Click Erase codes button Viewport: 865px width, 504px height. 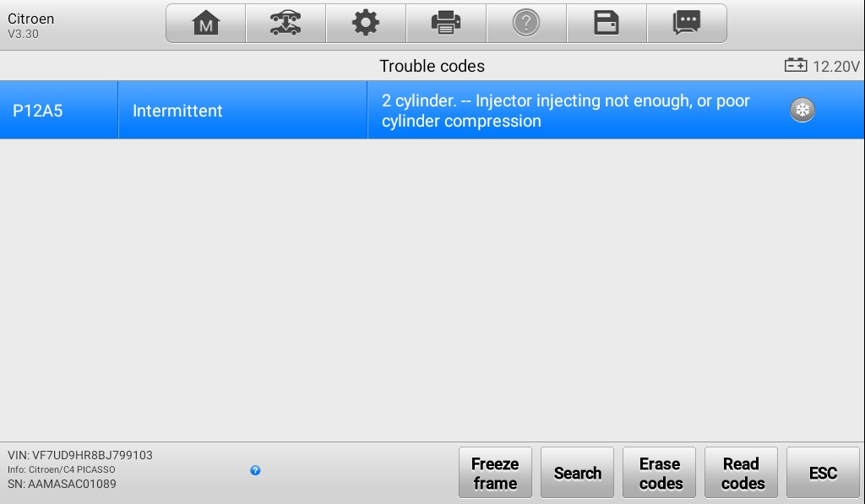659,473
